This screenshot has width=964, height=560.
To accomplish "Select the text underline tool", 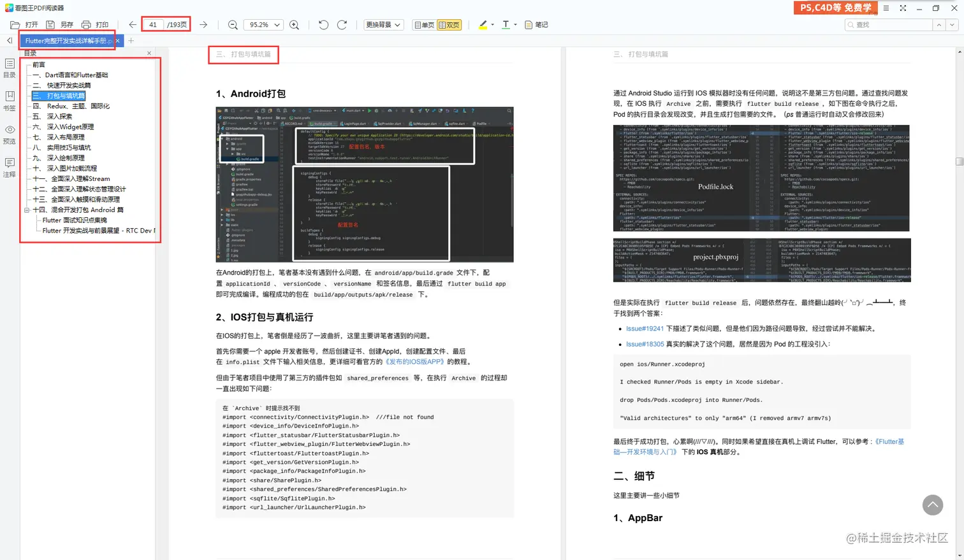I will pyautogui.click(x=506, y=25).
